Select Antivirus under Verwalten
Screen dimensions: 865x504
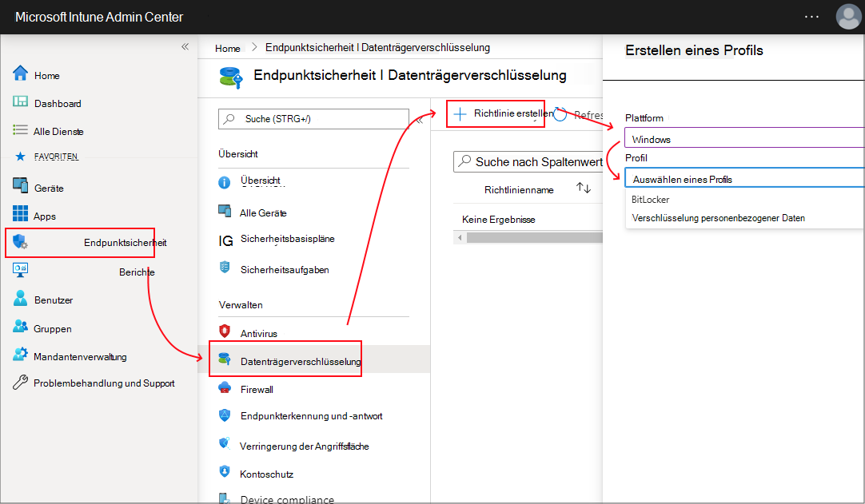[x=259, y=334]
